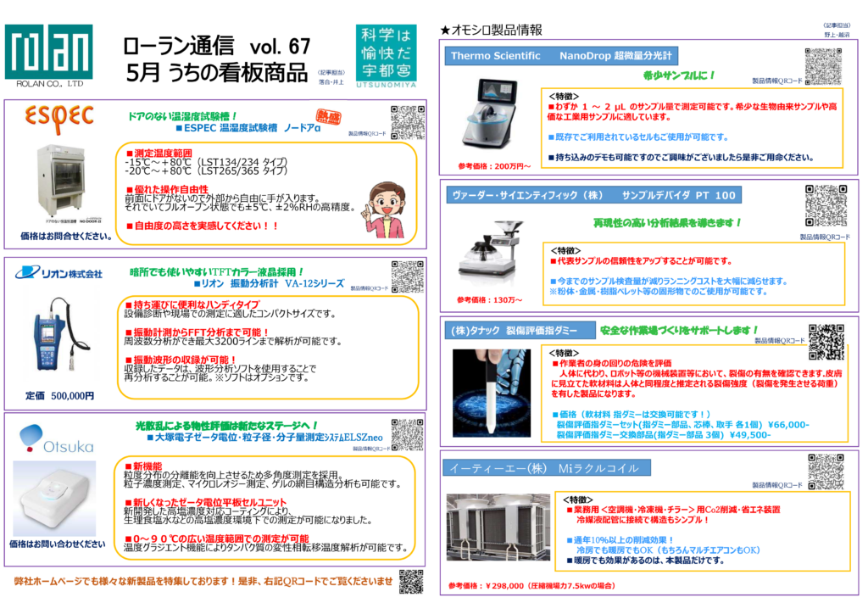The height and width of the screenshot is (614, 868).
Task: Click the 5月 うちの看板商品 heading
Action: [x=217, y=73]
